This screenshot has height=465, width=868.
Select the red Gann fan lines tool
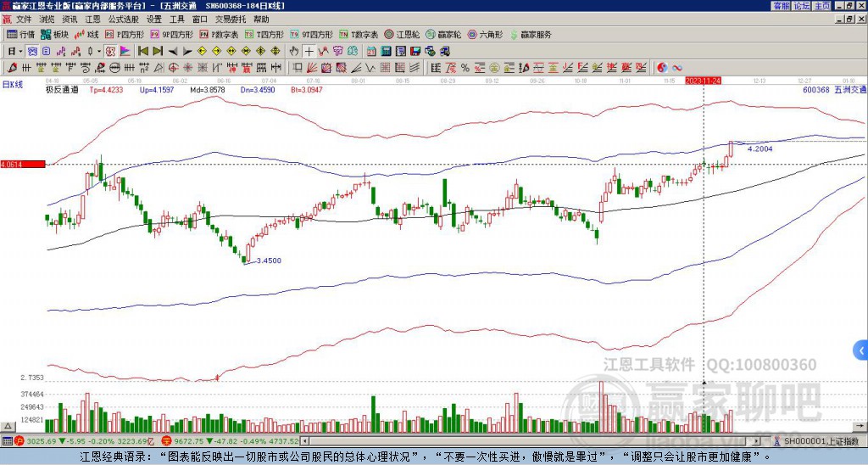pyautogui.click(x=312, y=68)
